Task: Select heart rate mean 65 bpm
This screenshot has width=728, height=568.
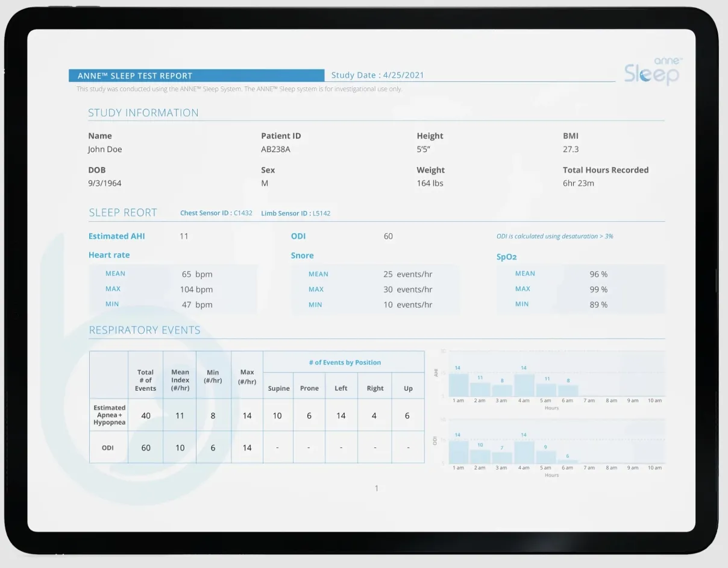Action: [x=197, y=274]
